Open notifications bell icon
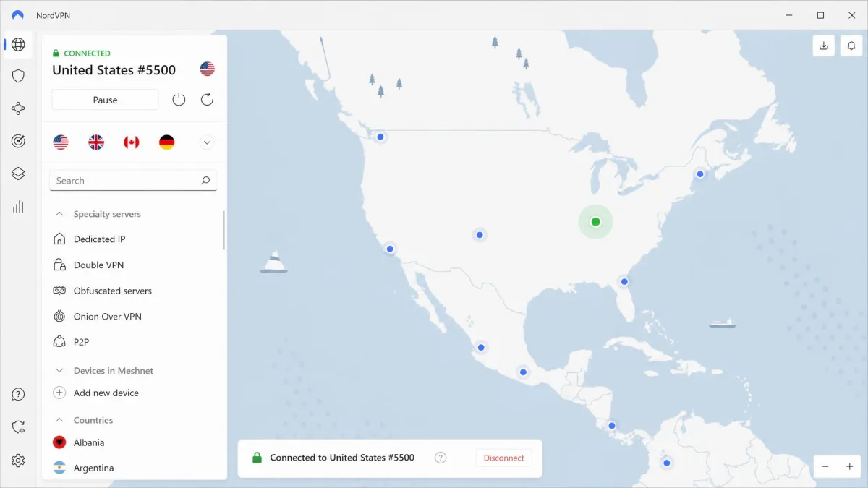 [x=851, y=46]
